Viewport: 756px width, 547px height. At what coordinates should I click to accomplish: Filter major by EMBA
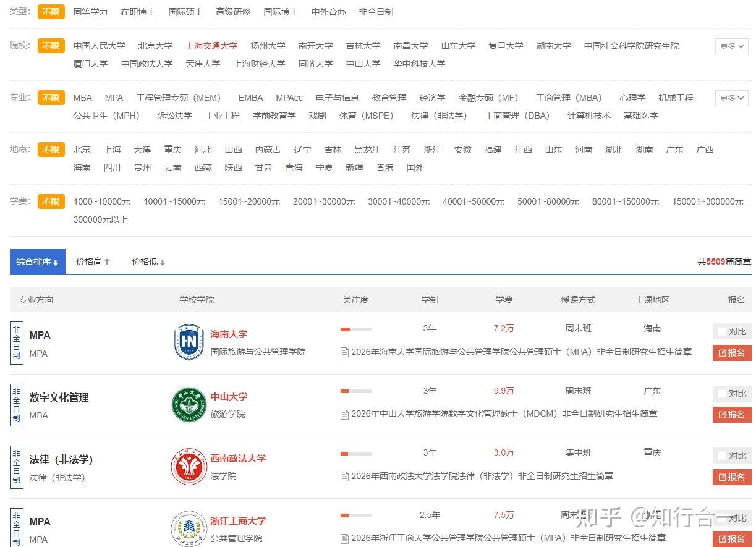click(250, 98)
